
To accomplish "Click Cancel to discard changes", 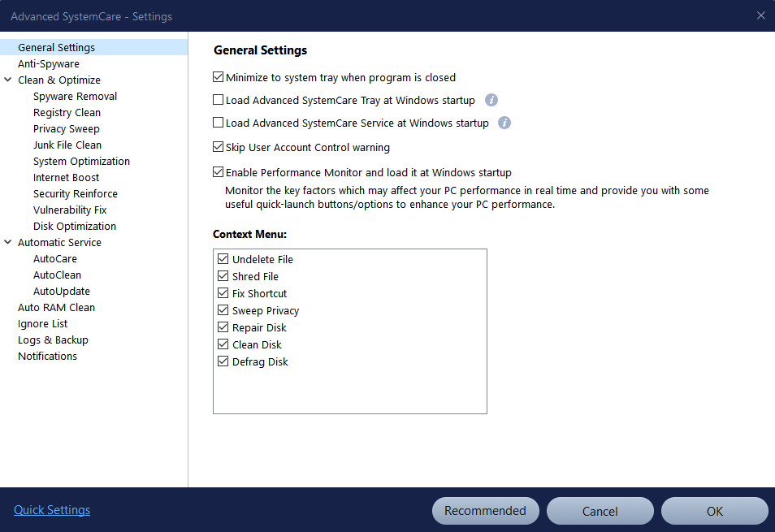I will 600,511.
